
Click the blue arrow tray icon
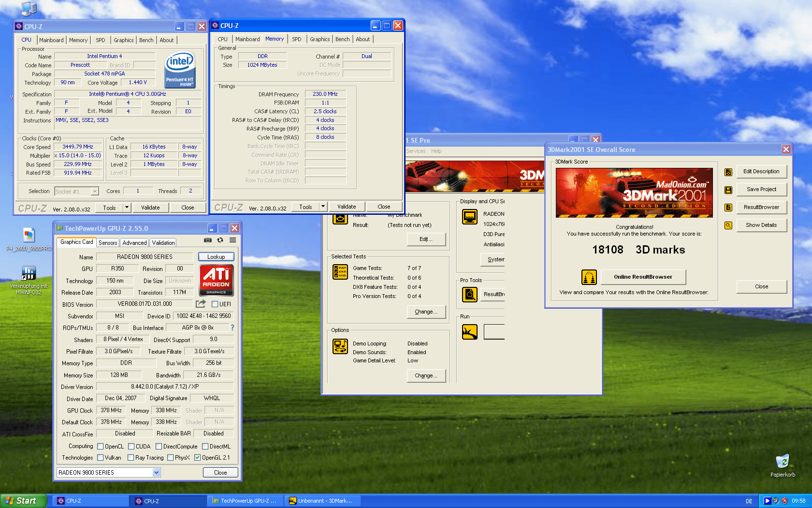pos(767,501)
